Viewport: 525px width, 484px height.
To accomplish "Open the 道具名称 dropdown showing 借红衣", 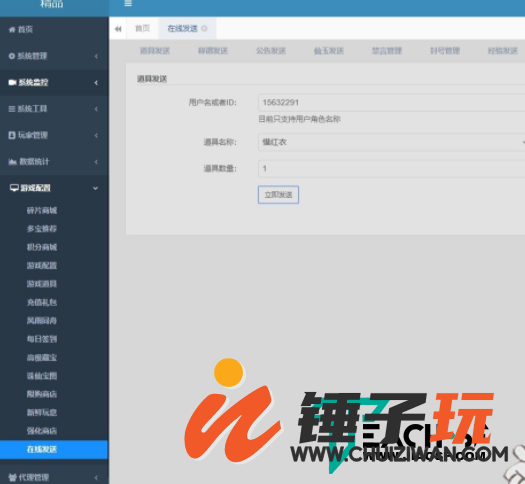I will 391,142.
